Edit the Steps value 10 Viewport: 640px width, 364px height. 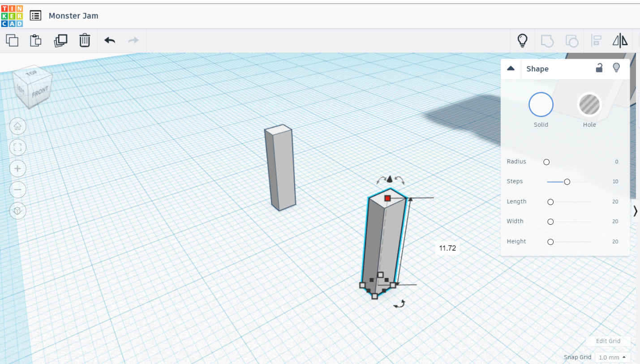point(615,181)
